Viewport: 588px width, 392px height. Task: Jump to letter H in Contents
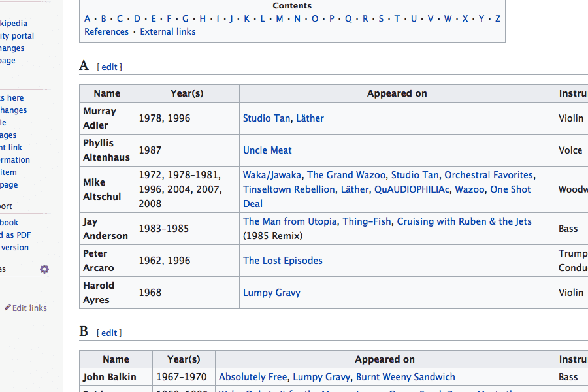click(x=203, y=18)
